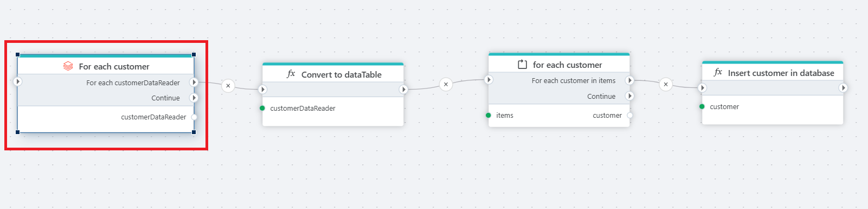Screen dimensions: 868x209
Task: Click output trigger port of Convert to dataTable
Action: point(403,89)
